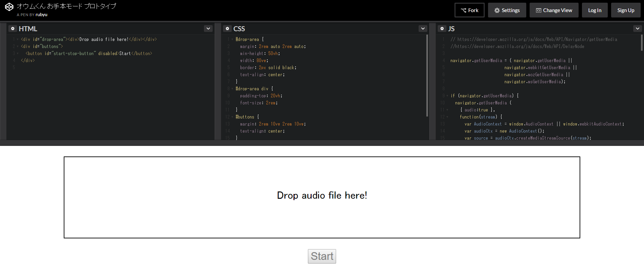Click CSS line 'font-size: 2rem;'

point(259,103)
